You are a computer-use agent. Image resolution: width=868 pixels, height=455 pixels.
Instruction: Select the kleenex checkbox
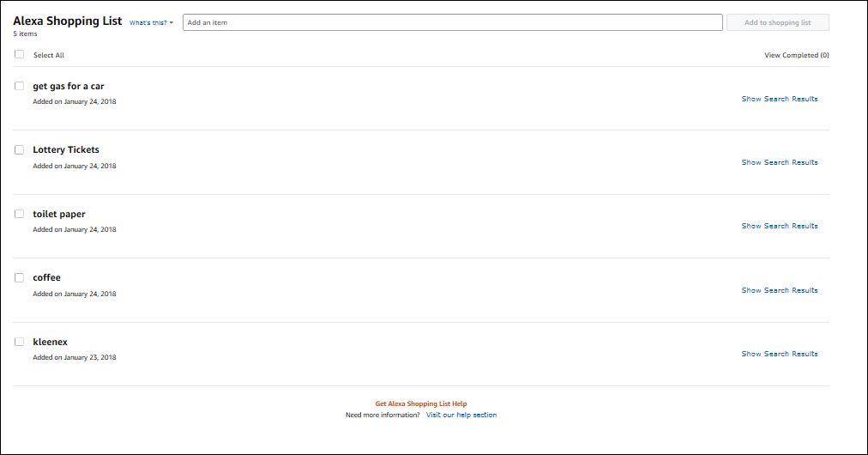point(20,342)
